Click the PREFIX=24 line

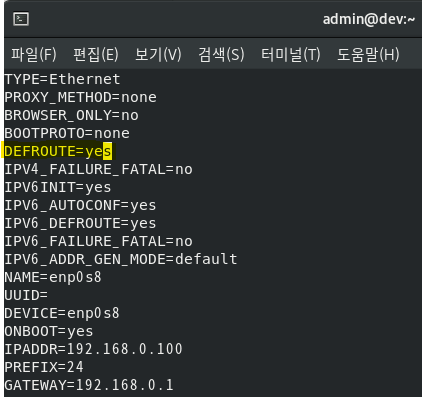point(44,367)
